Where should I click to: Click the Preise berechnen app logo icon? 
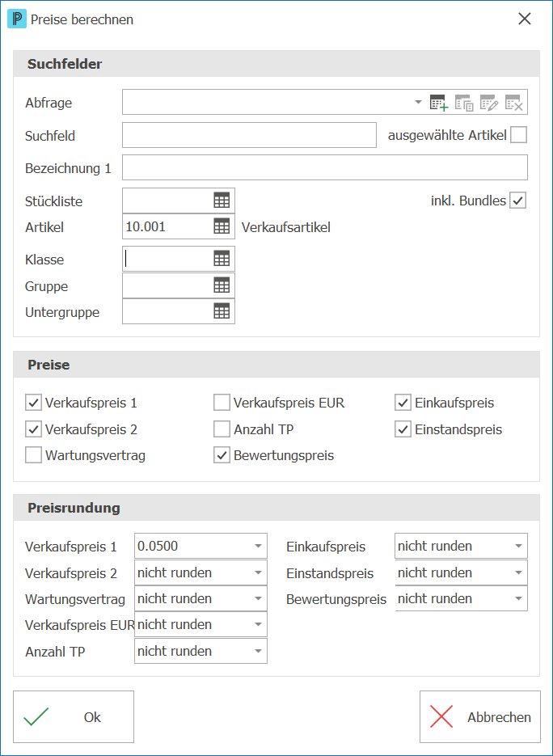point(17,19)
